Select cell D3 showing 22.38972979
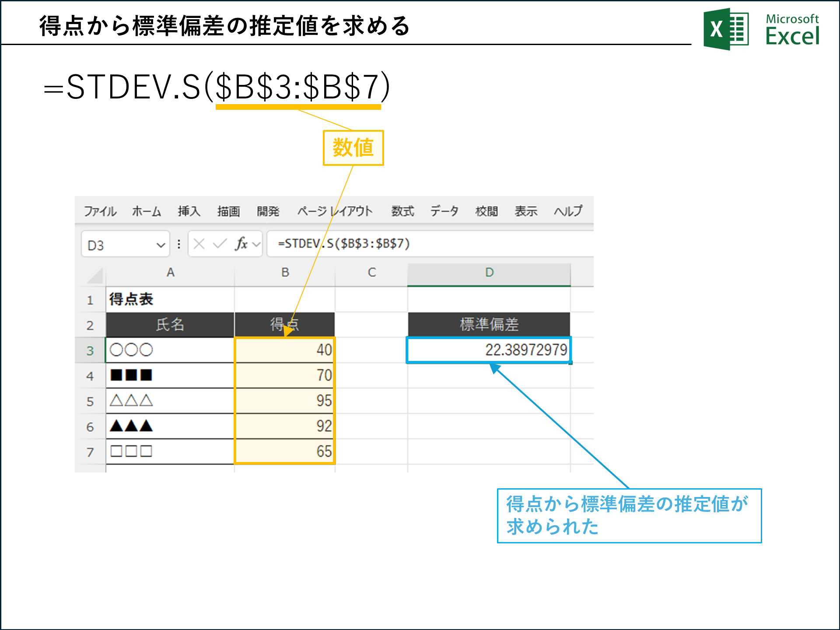 click(489, 350)
